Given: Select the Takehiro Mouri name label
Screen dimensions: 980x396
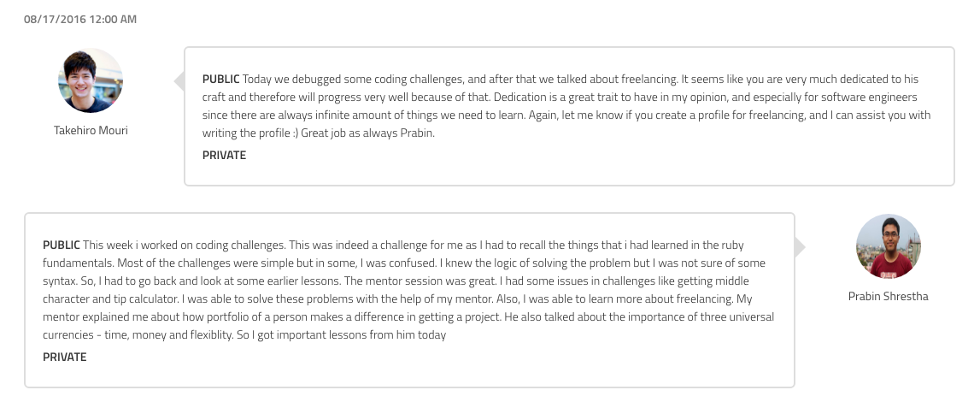Looking at the screenshot, I should (x=91, y=130).
